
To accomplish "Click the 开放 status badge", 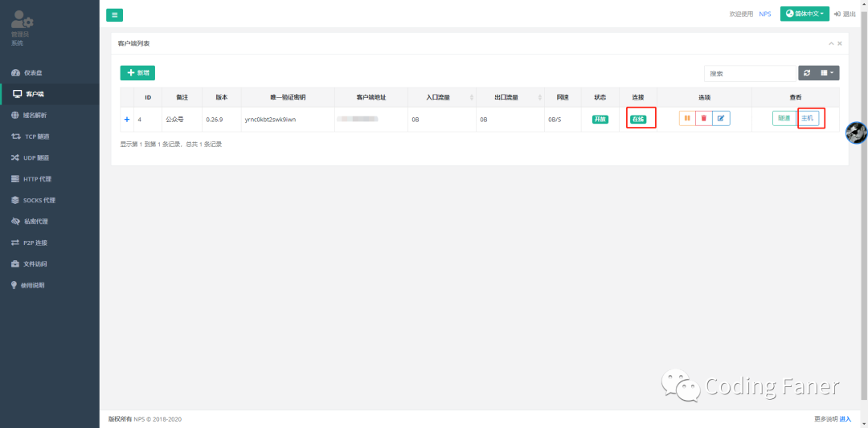I will click(600, 120).
